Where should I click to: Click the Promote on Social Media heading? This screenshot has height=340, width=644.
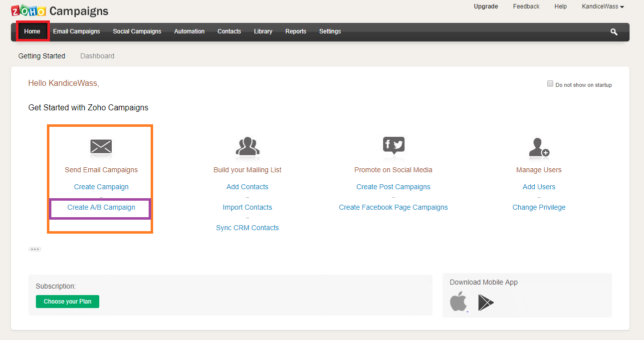(394, 170)
